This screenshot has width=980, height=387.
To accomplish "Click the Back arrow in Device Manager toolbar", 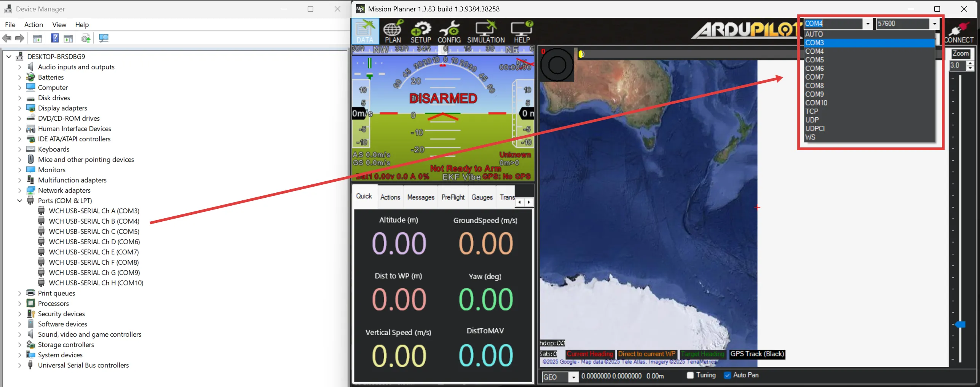I will (x=7, y=38).
